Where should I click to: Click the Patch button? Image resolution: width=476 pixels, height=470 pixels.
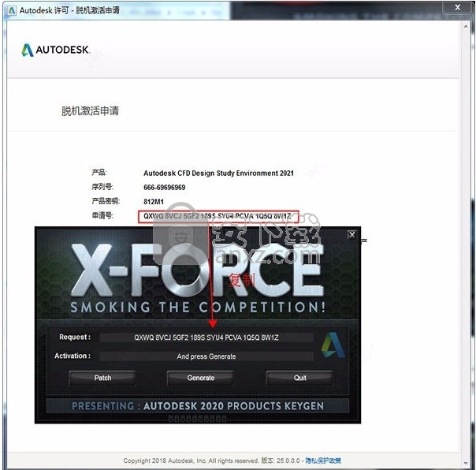pyautogui.click(x=102, y=378)
